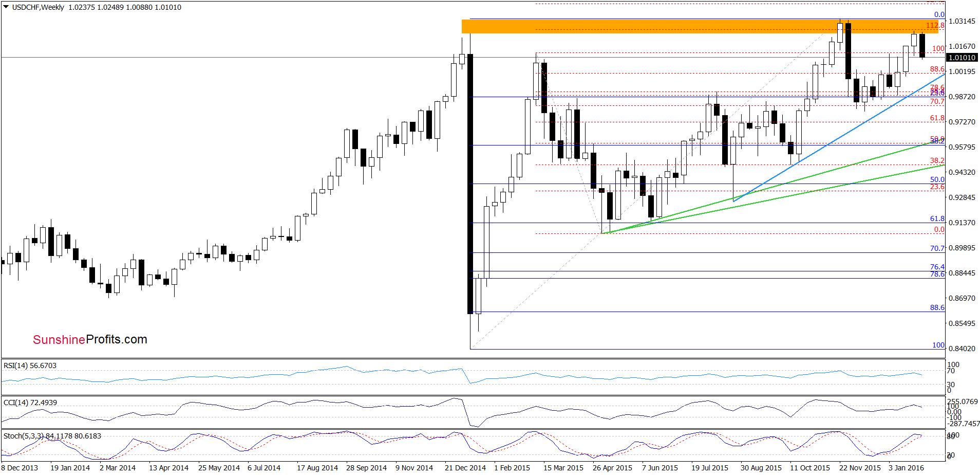Click the 1 Feb 2015 date label

(512, 468)
